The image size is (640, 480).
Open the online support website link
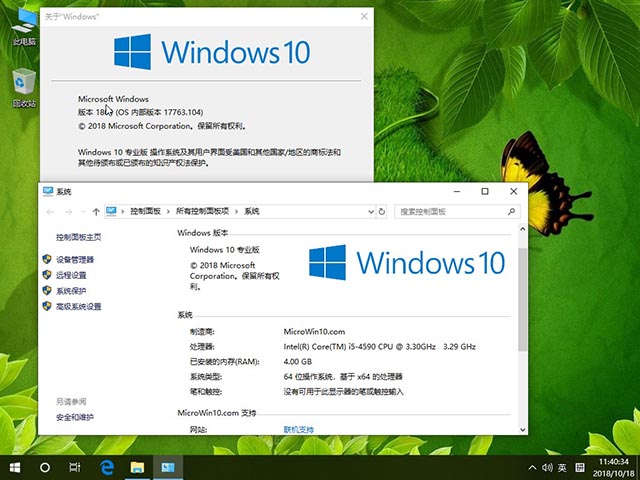tap(299, 429)
